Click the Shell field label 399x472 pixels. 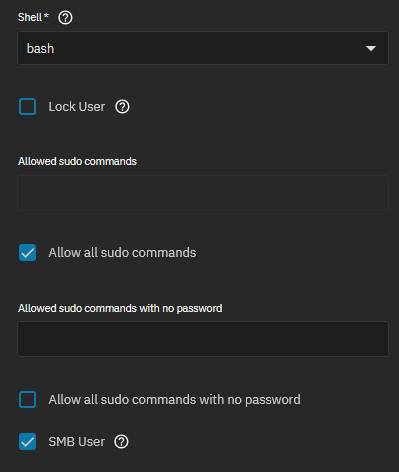(30, 17)
